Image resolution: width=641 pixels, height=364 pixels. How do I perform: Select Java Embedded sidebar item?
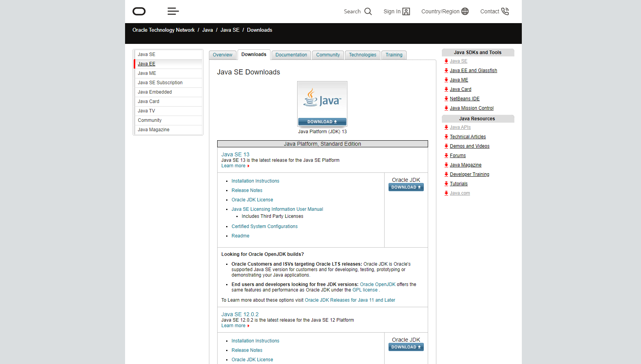pyautogui.click(x=168, y=92)
